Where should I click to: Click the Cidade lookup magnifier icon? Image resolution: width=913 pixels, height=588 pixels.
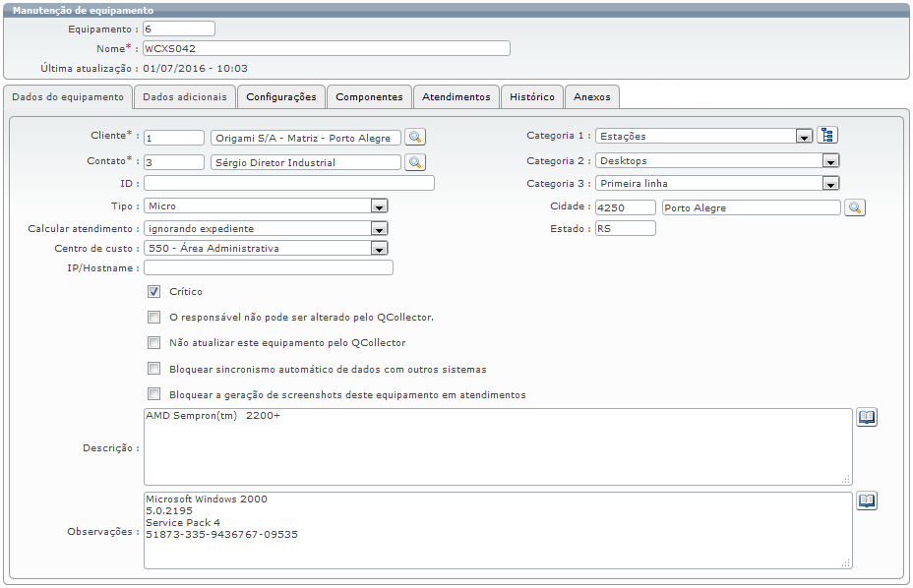855,207
